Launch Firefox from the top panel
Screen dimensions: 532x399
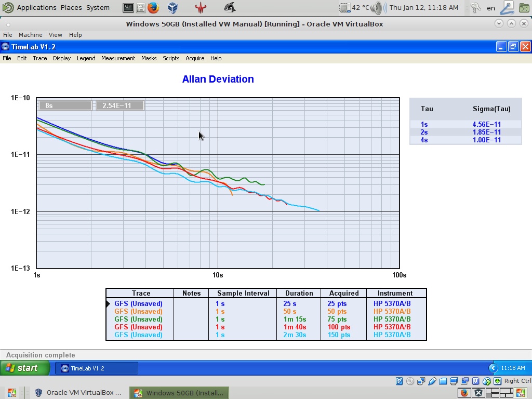(x=153, y=8)
